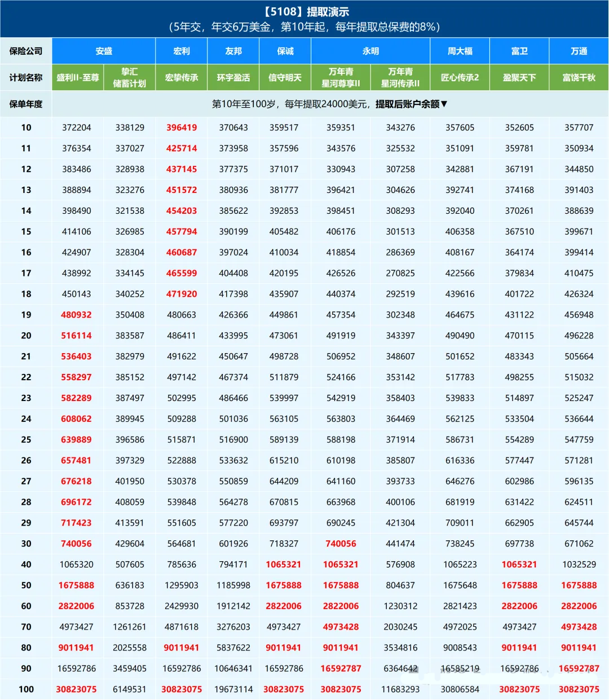Select the 富卫 column header

coord(519,51)
